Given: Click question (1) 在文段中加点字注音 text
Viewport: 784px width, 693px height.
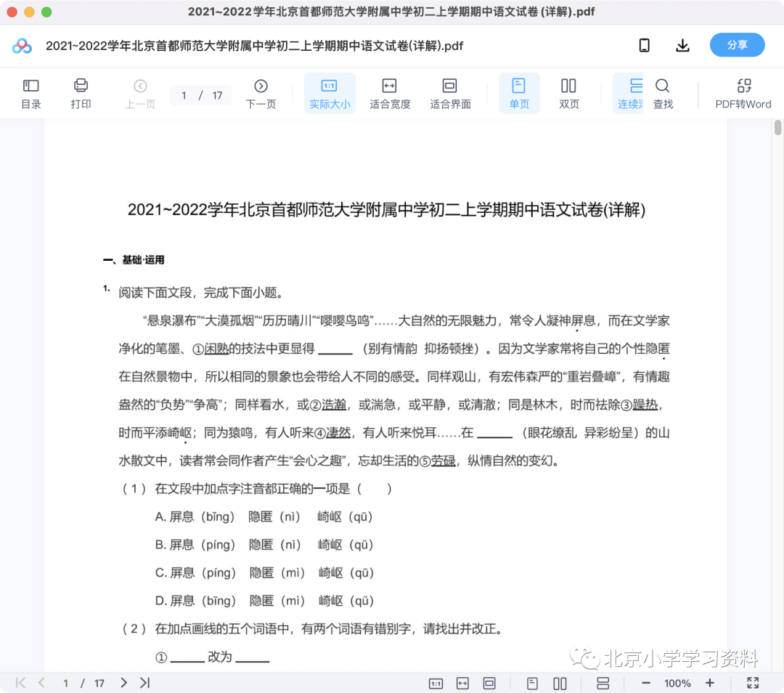Looking at the screenshot, I should 256,488.
